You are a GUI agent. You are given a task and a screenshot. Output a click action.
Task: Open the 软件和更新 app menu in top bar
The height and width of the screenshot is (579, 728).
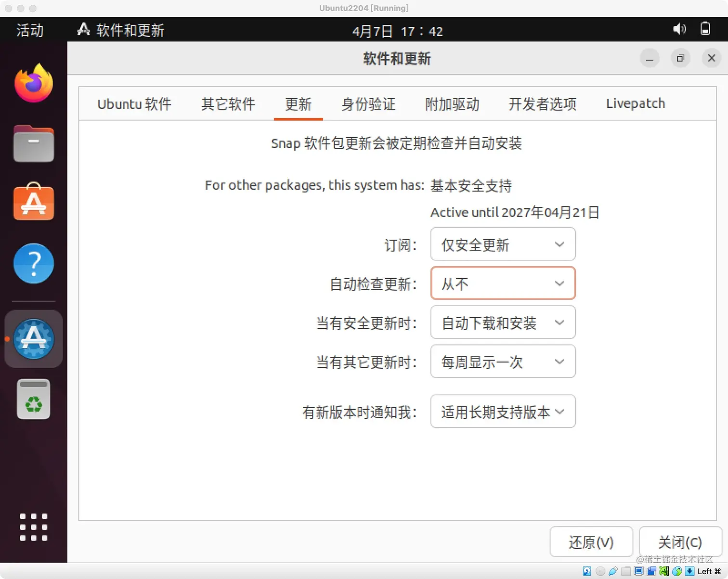point(121,30)
